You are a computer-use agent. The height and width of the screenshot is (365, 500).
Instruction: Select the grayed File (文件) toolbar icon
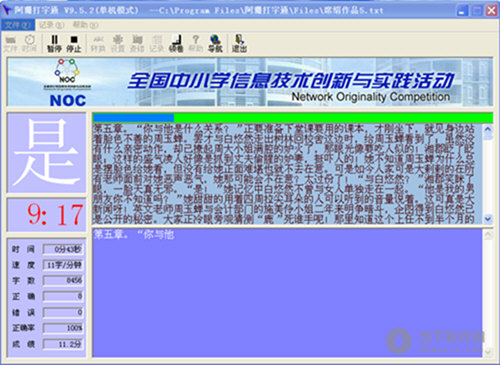pos(10,44)
